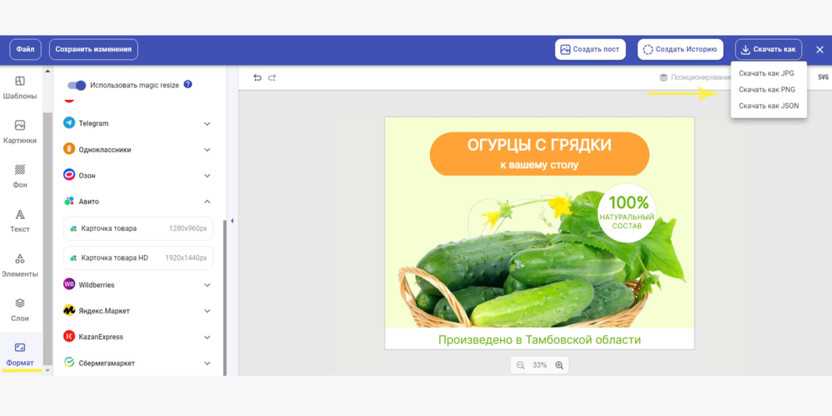832x416 pixels.
Task: Zoom in using the magnifier plus icon
Action: click(559, 366)
